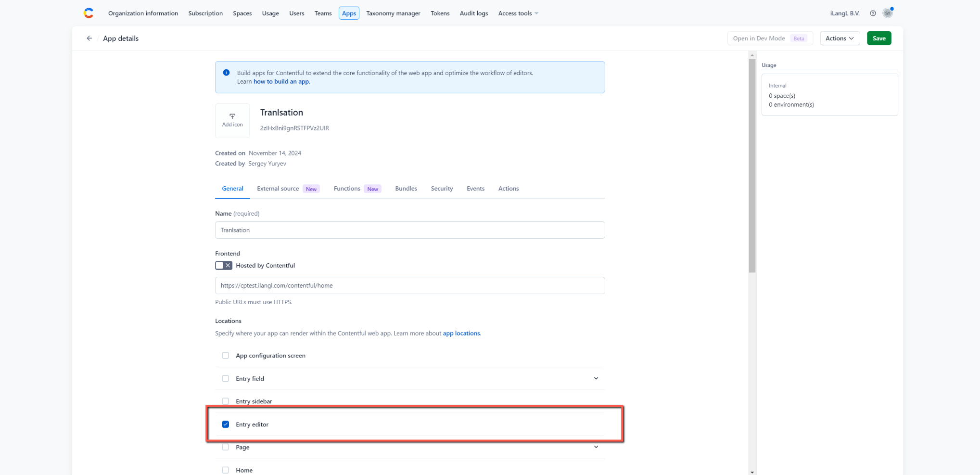The image size is (980, 475).
Task: Open the Subscription nav item
Action: coord(205,13)
